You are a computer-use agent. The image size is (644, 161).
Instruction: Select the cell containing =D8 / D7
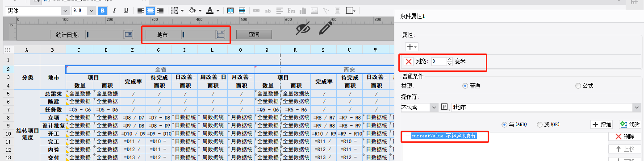coord(133,117)
